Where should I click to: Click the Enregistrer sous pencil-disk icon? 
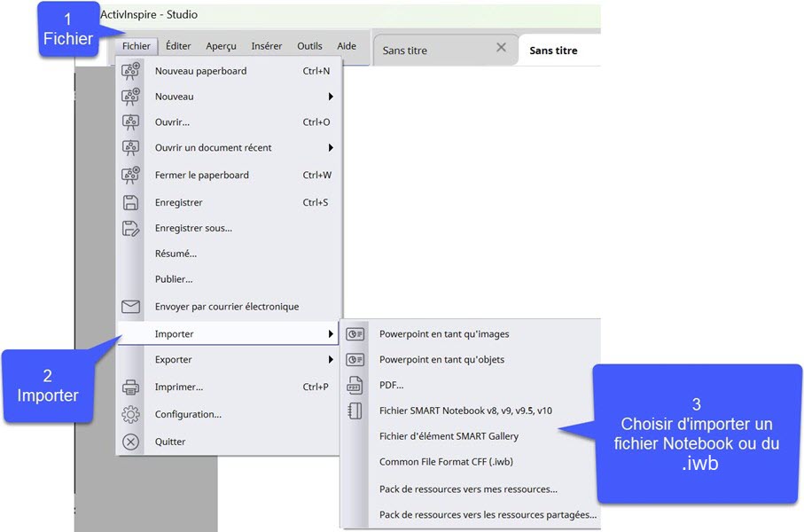131,228
